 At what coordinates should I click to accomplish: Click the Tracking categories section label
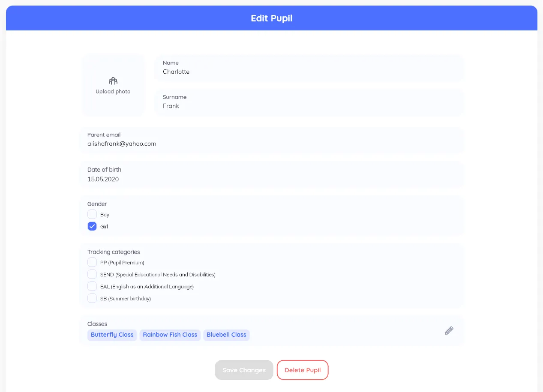[x=114, y=252]
